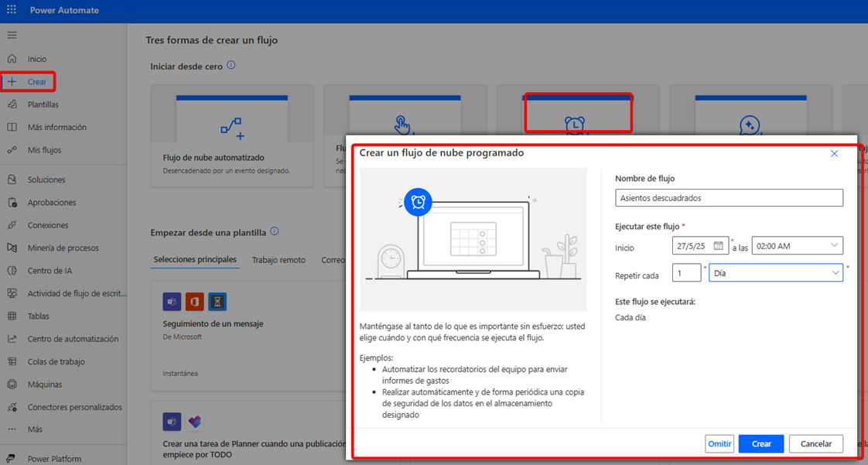Screen dimensions: 868x465
Task: Open the Flujo de nube automatizado card
Action: click(233, 136)
